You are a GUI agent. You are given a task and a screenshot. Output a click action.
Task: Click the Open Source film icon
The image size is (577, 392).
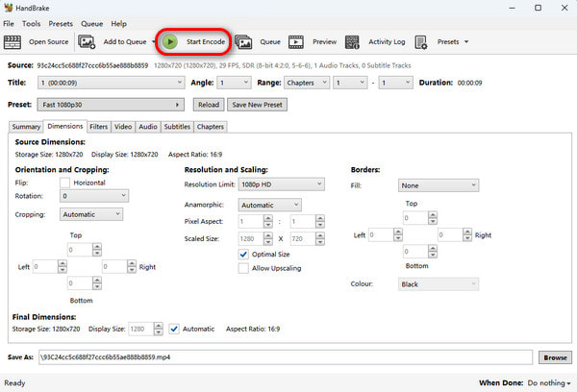point(13,42)
